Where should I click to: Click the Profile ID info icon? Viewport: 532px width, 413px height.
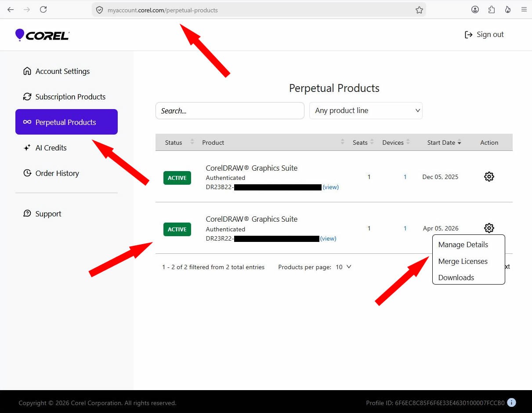coord(511,402)
